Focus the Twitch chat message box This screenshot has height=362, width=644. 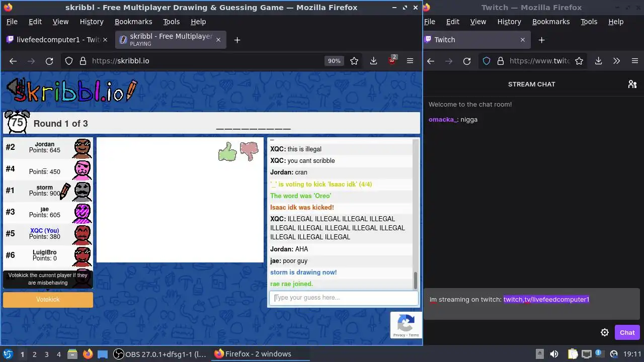point(531,304)
